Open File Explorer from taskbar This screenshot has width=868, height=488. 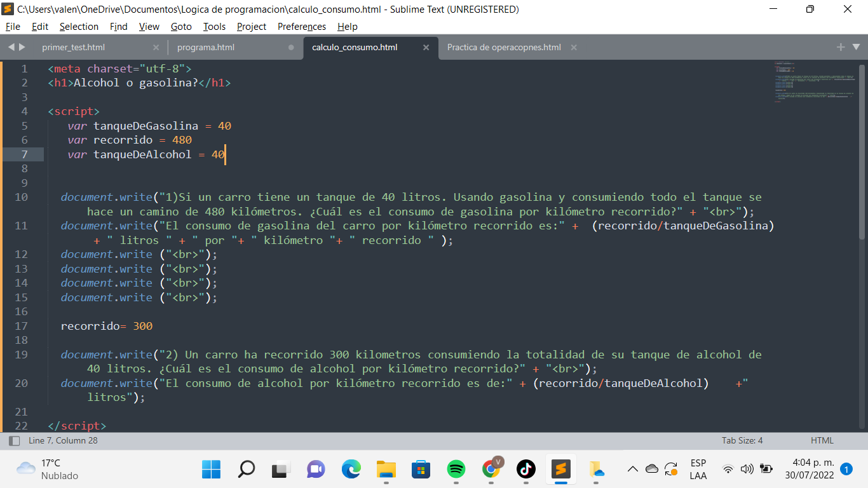(x=386, y=470)
